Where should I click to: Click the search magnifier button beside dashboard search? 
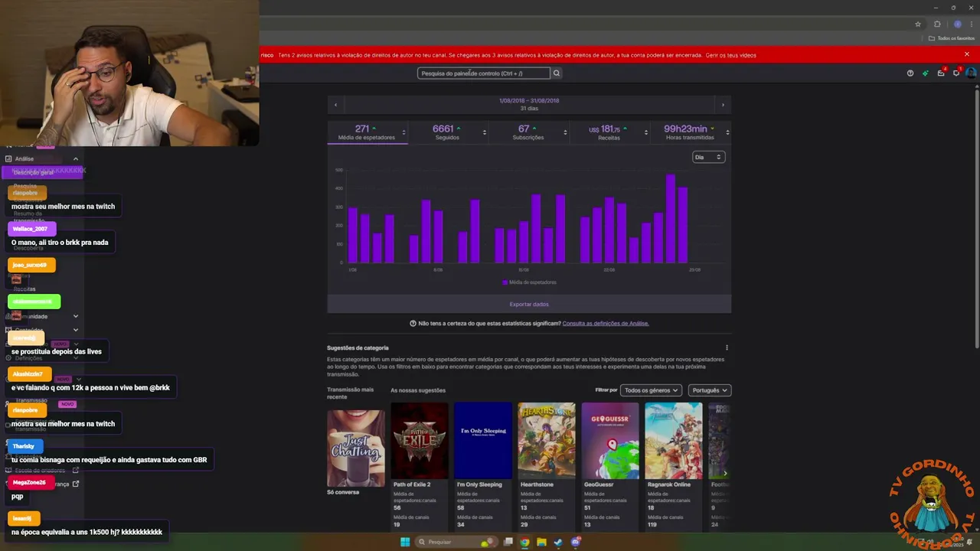[x=557, y=73]
